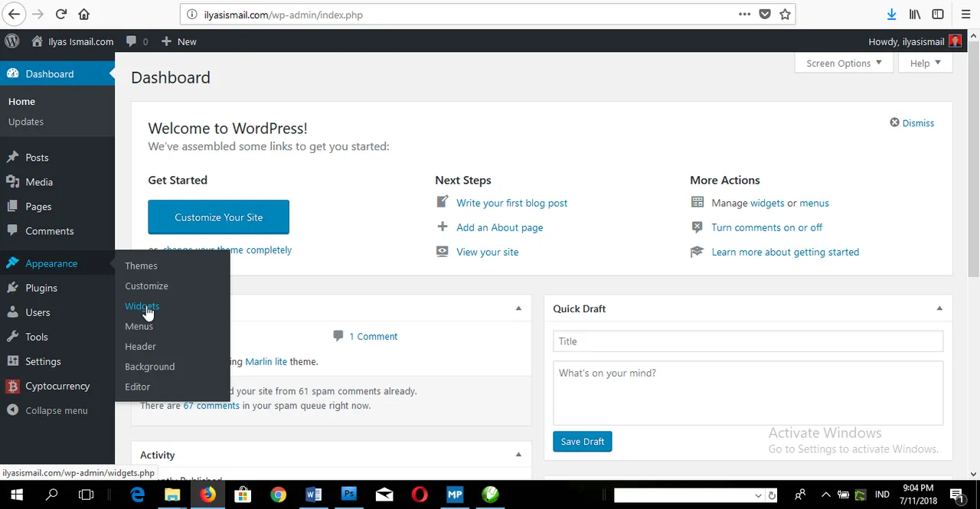Go to Updates under Dashboard

click(26, 122)
